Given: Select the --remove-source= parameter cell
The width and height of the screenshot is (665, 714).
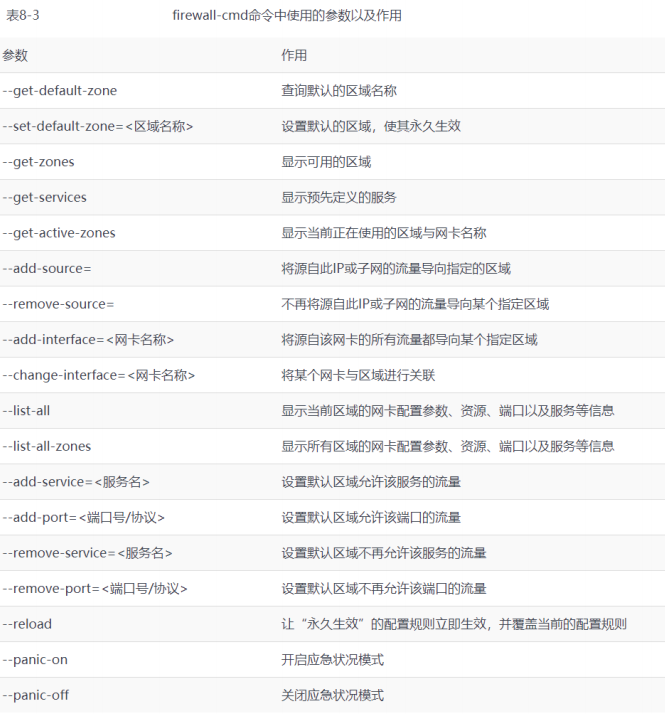Looking at the screenshot, I should click(x=58, y=304).
